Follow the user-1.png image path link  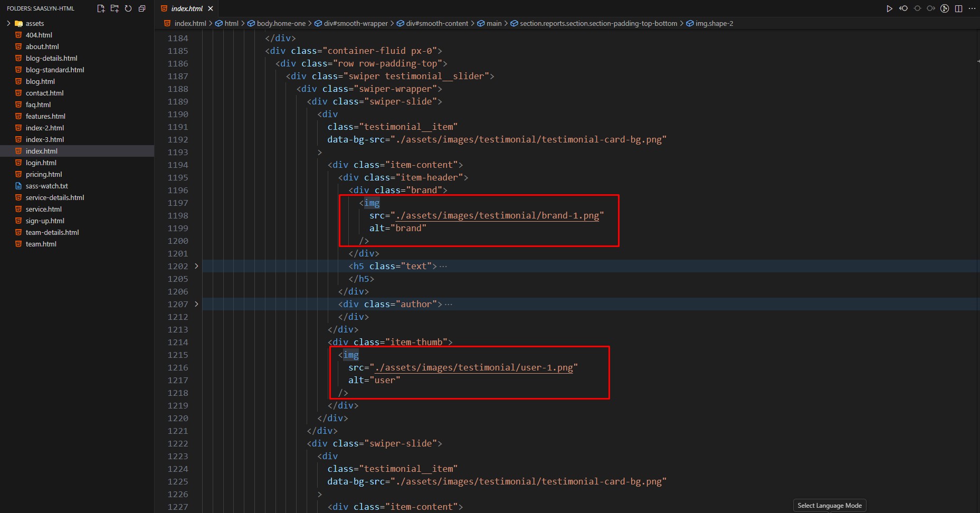point(473,368)
